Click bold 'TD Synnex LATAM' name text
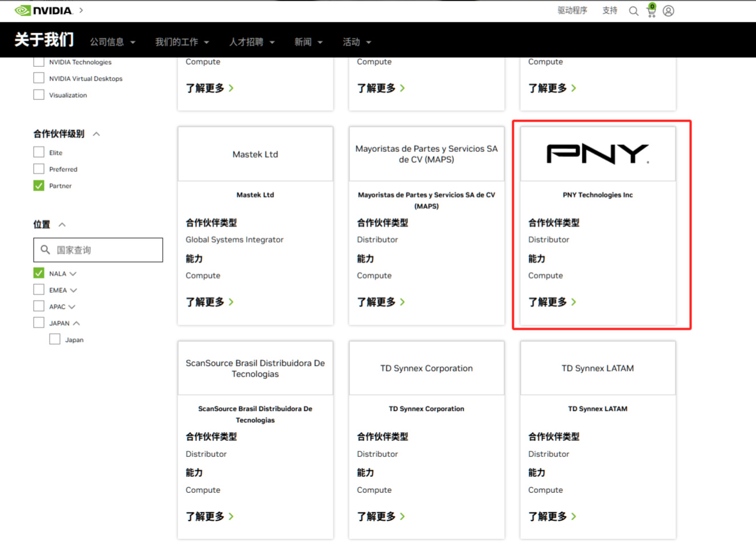Screen dimensions: 756x543 coord(598,409)
